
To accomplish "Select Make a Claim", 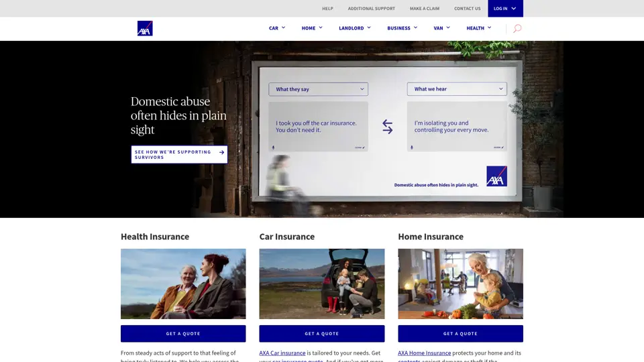I will point(424,8).
